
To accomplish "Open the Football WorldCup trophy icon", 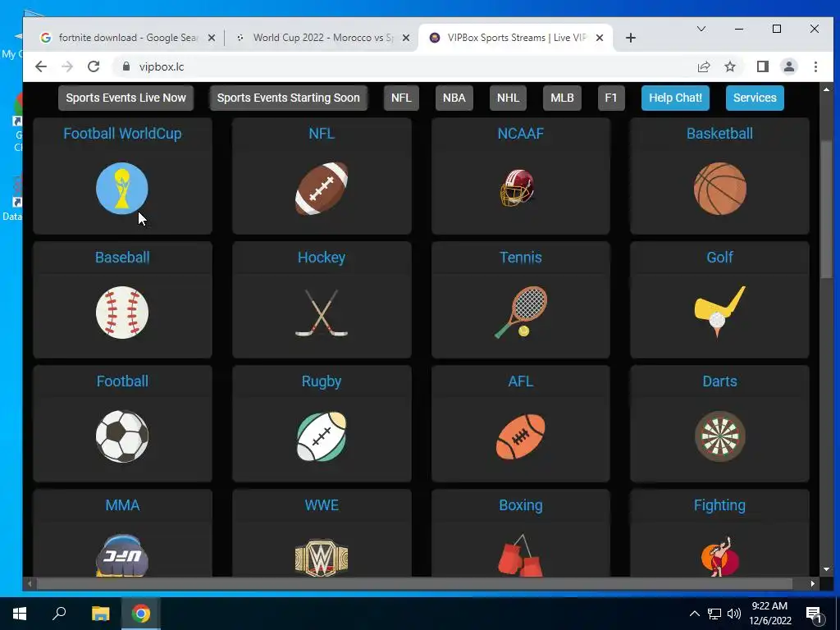I will coord(122,189).
